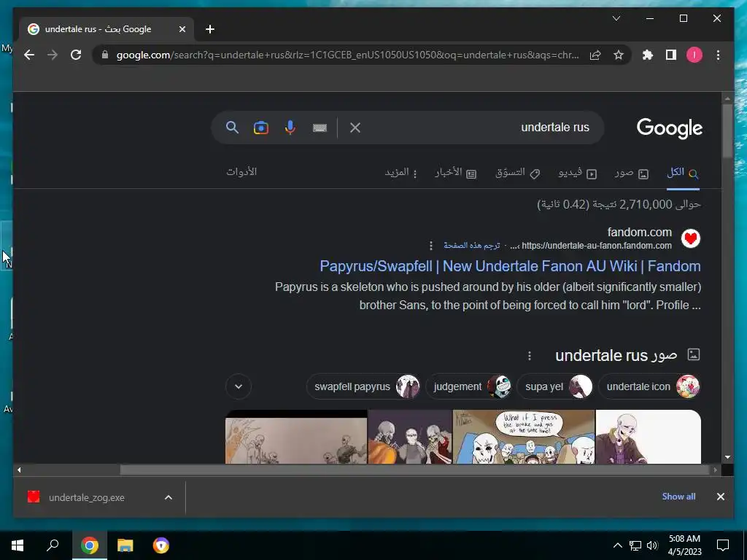Screen dimensions: 747x560
Task: Switch to the صور (Images) tab
Action: pyautogui.click(x=631, y=173)
